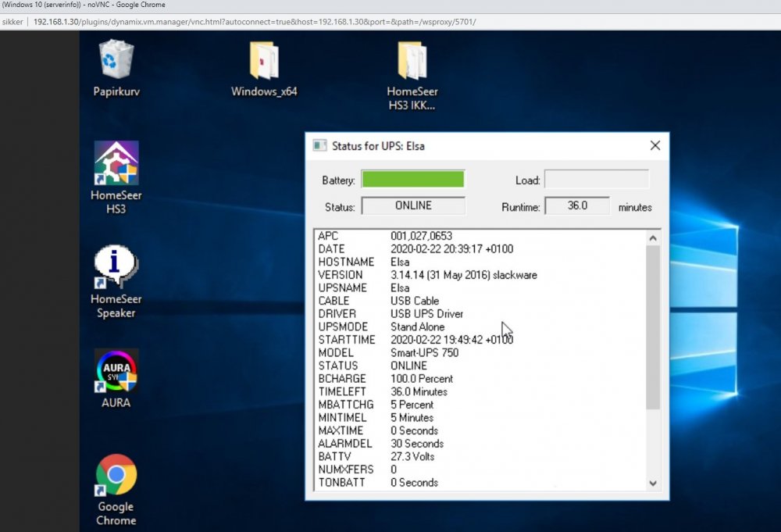Click the scroll down arrow in status list
Viewport: 781px width, 532px height.
[x=653, y=484]
